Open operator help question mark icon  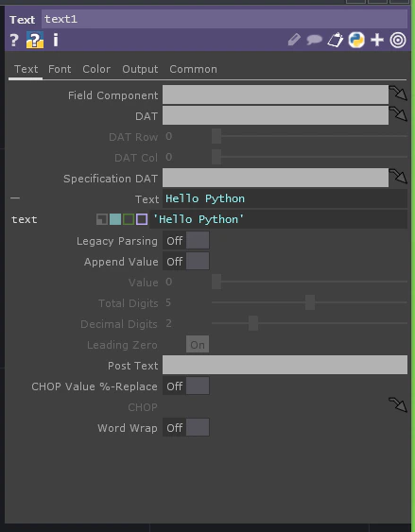click(14, 40)
